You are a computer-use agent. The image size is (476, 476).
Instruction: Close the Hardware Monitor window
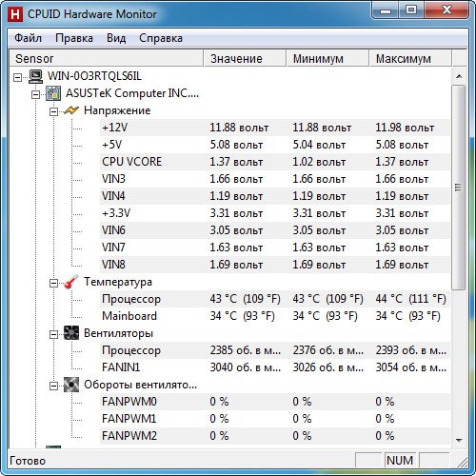[x=446, y=10]
